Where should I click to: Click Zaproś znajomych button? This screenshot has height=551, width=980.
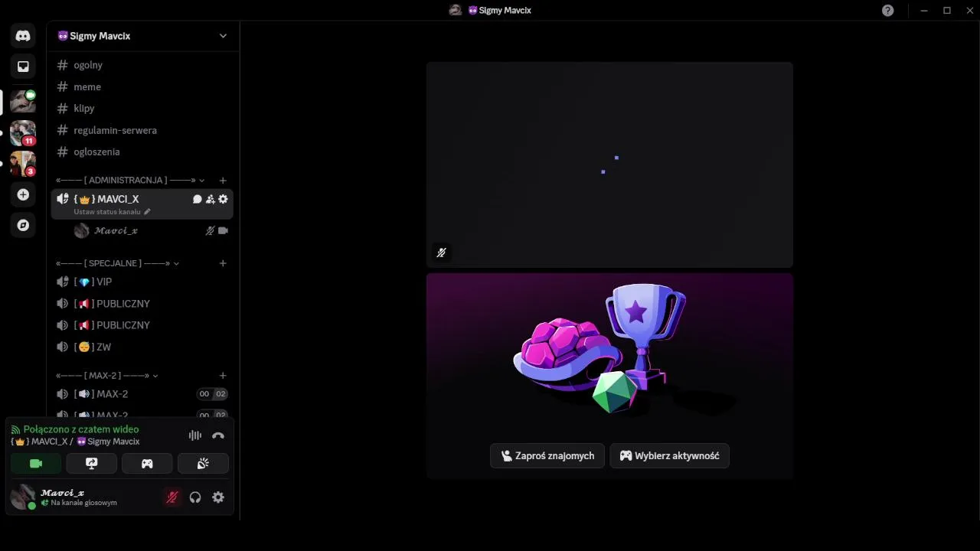[547, 455]
